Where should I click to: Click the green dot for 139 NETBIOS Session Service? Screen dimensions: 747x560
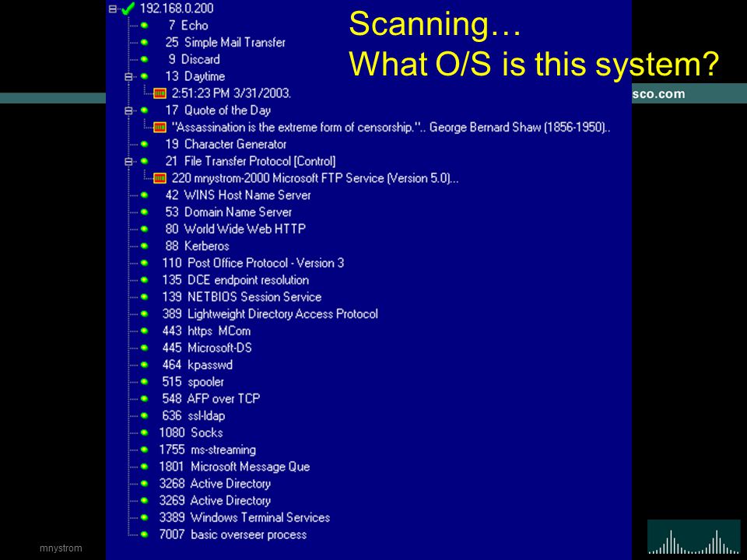point(145,297)
